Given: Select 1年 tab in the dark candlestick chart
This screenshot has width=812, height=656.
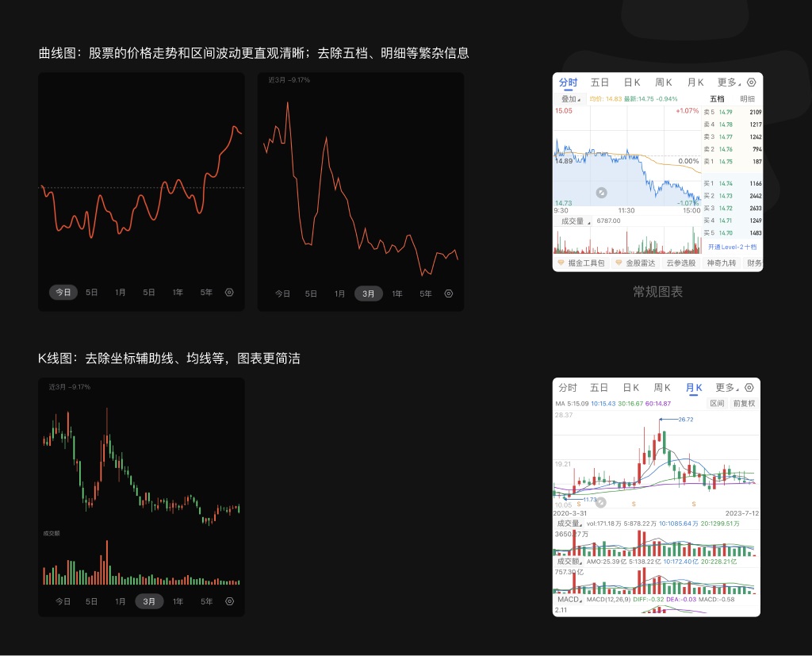Looking at the screenshot, I should tap(178, 601).
